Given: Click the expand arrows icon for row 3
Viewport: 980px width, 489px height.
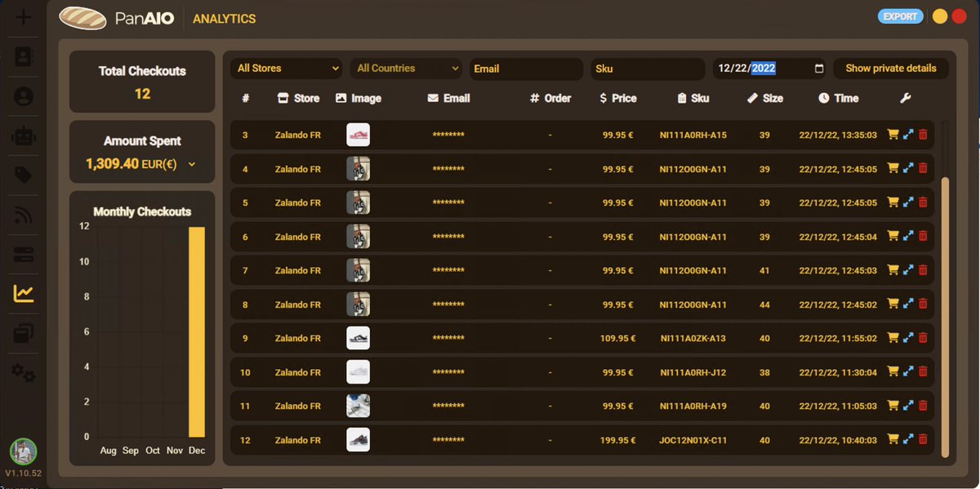Looking at the screenshot, I should tap(908, 135).
